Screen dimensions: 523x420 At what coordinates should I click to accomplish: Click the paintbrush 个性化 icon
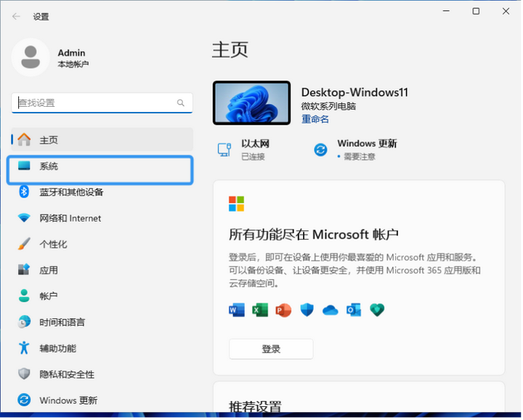24,245
